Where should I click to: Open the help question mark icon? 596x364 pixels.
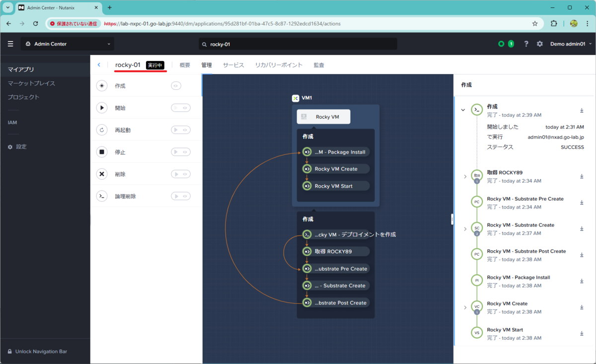pyautogui.click(x=526, y=44)
